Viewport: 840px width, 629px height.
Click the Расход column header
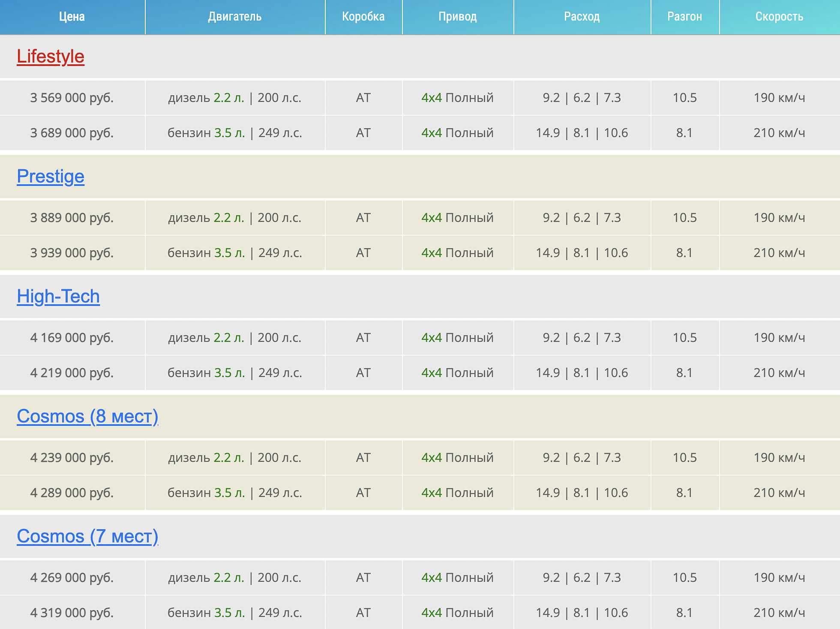pyautogui.click(x=582, y=17)
